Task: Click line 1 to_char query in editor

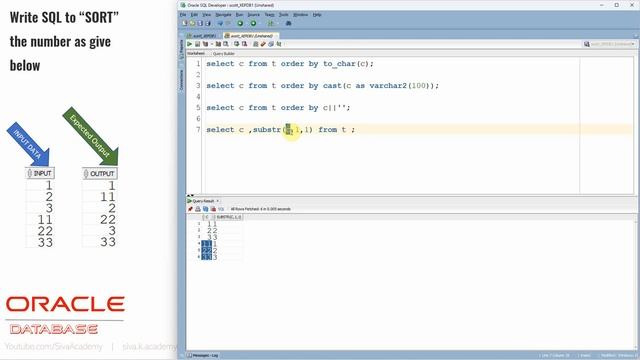Action: [x=290, y=64]
